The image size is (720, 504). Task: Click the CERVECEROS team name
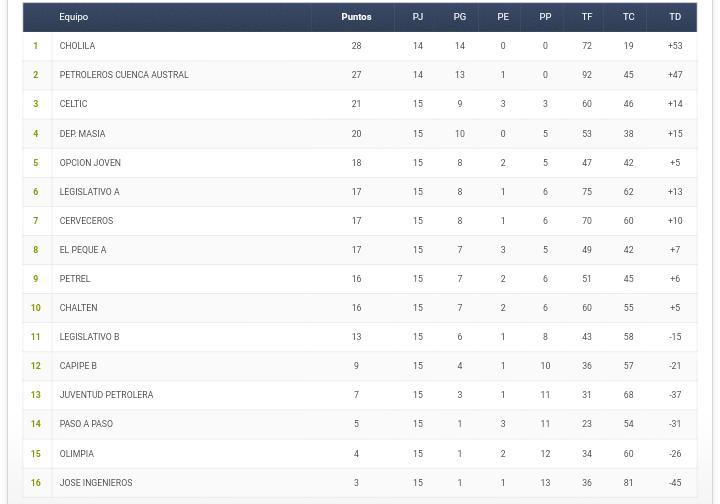tap(86, 220)
